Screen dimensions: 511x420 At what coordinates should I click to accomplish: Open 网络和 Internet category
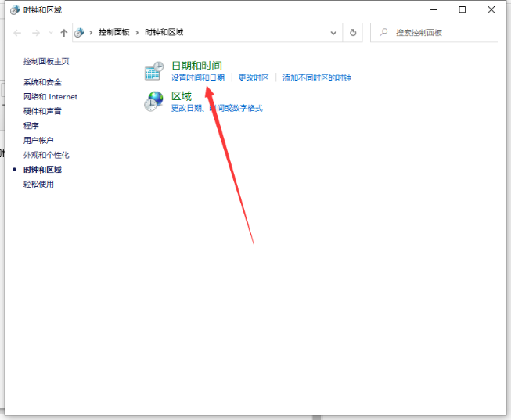tap(50, 97)
